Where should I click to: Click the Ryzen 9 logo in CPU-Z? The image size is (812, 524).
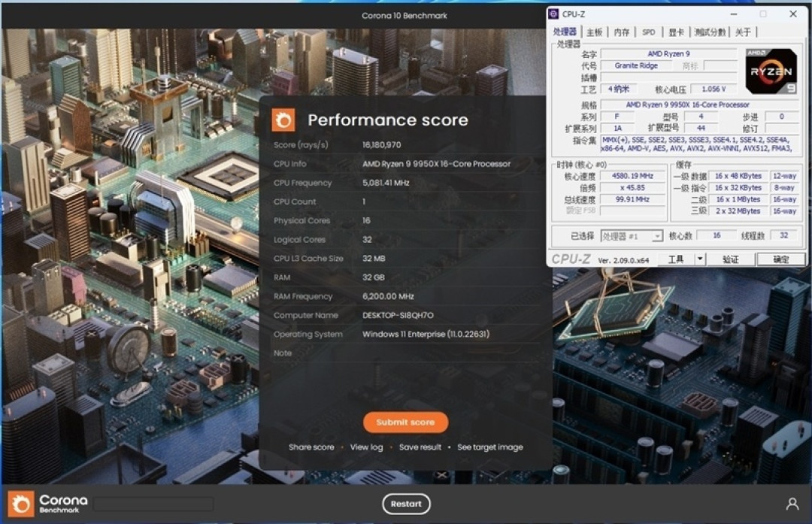[771, 71]
